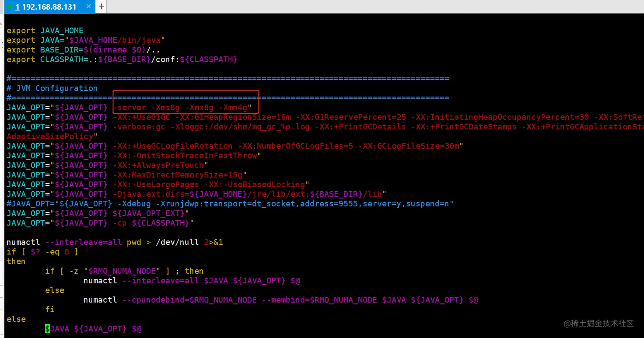Click the -Djava.ext.dirs line
Screen dimensions: 644x338
196,194
